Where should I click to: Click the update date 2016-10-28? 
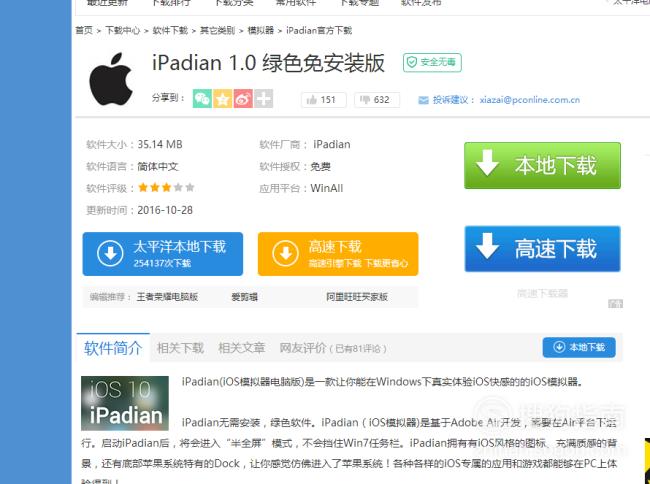coord(165,210)
